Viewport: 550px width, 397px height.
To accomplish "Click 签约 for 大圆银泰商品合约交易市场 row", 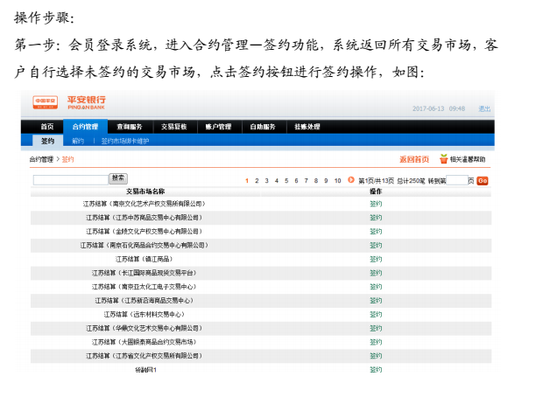I will coord(376,342).
